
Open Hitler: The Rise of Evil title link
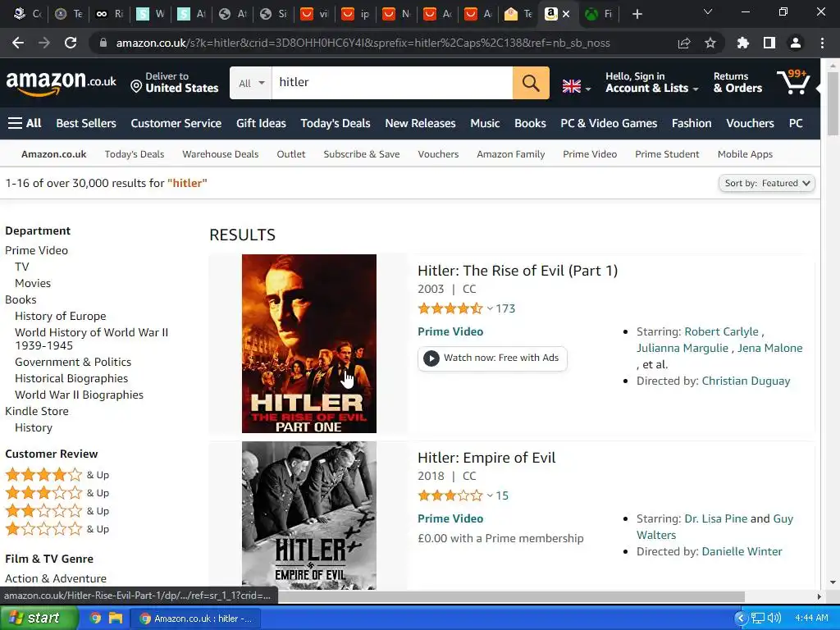coord(518,271)
